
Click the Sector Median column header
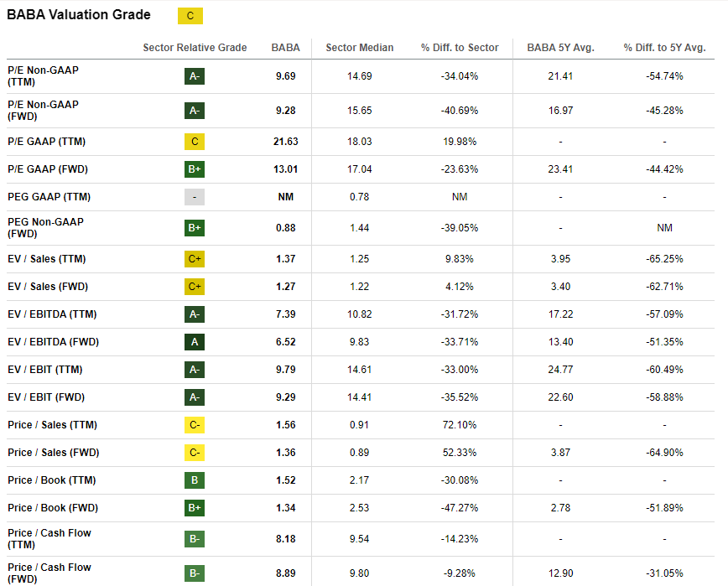(x=360, y=48)
